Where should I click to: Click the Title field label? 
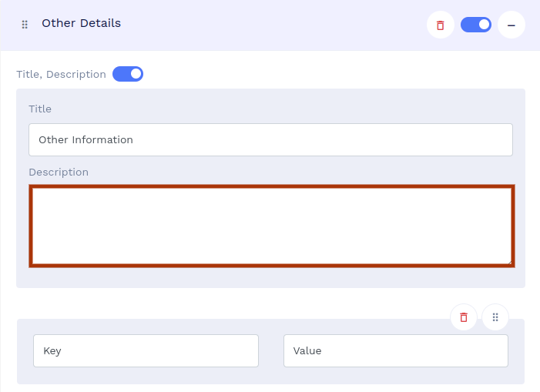[40, 109]
